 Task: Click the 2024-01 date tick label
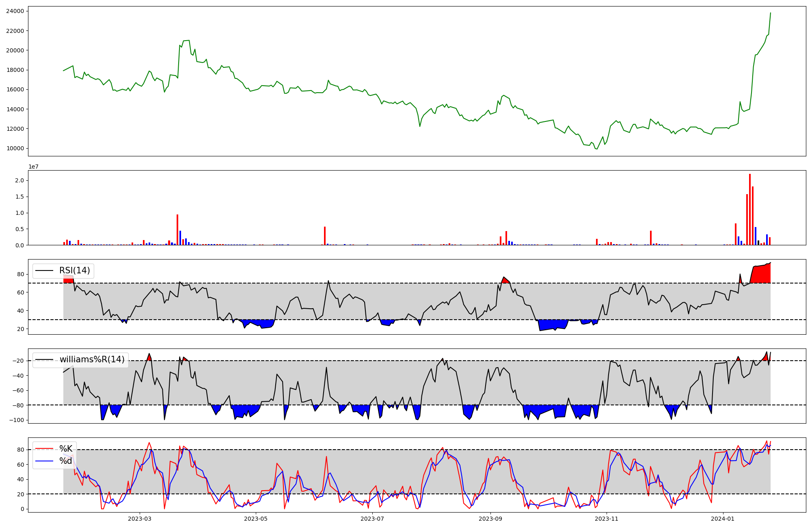click(x=723, y=519)
